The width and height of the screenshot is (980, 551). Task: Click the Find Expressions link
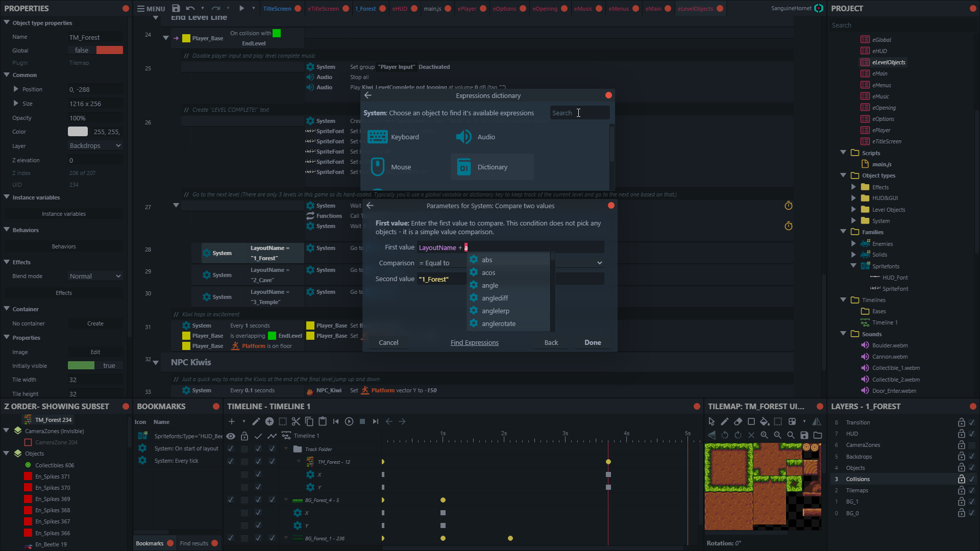click(x=474, y=343)
